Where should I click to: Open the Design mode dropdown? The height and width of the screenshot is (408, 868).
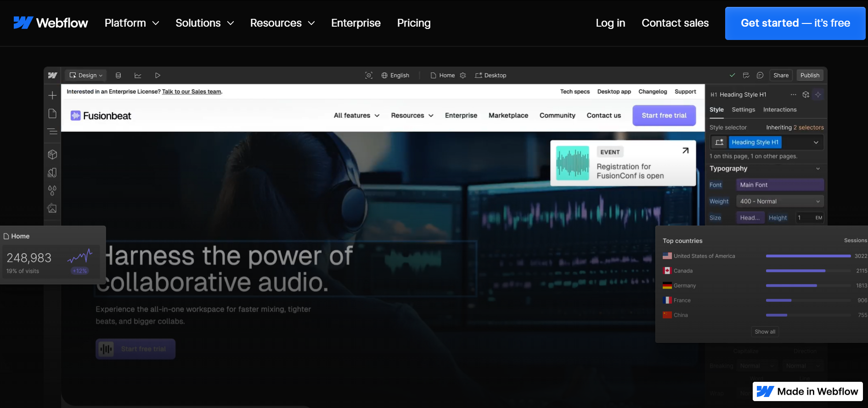coord(86,75)
